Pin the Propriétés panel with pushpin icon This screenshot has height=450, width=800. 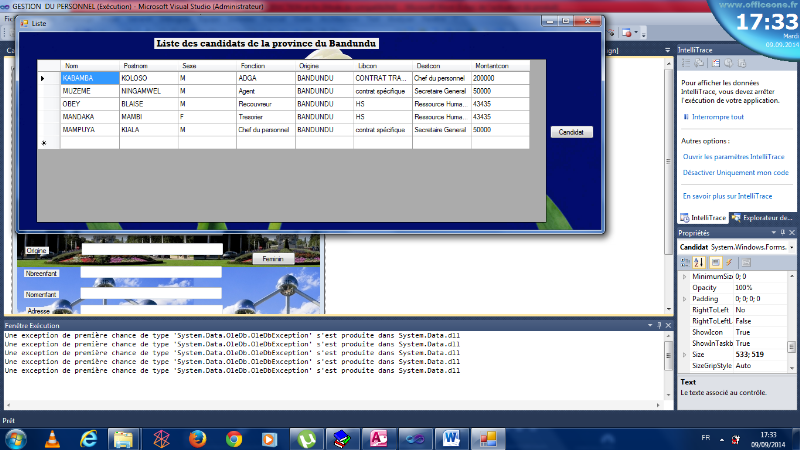(783, 233)
